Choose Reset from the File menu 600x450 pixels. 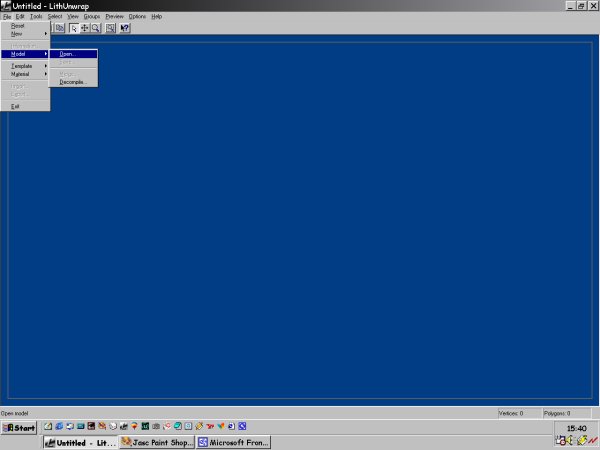pyautogui.click(x=25, y=26)
